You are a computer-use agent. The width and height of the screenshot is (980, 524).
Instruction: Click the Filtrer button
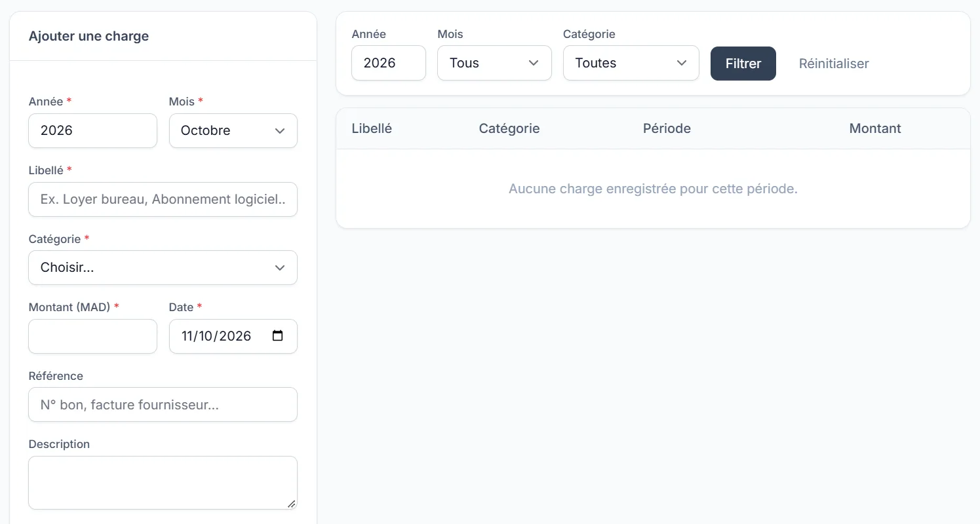click(743, 64)
